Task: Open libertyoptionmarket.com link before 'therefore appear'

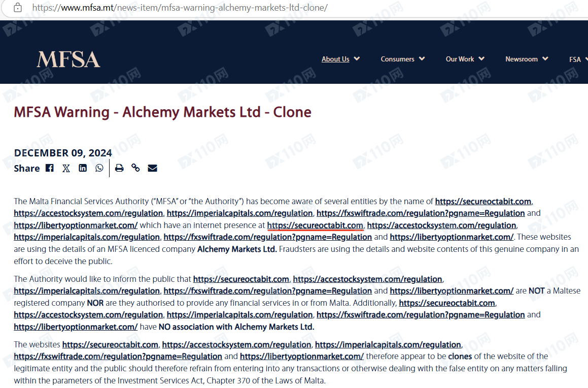Action: click(302, 356)
